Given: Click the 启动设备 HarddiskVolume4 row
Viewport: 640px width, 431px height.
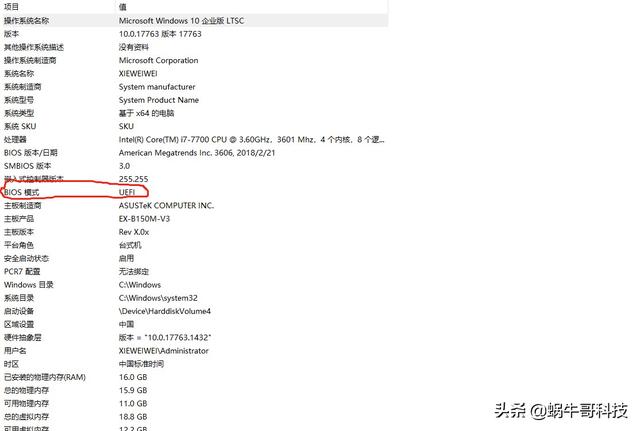Looking at the screenshot, I should point(194,311).
